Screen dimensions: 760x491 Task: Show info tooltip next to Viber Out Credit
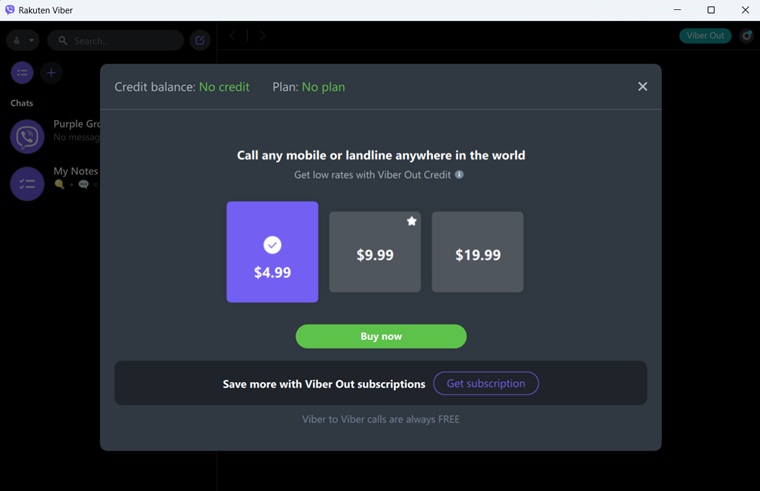tap(459, 174)
